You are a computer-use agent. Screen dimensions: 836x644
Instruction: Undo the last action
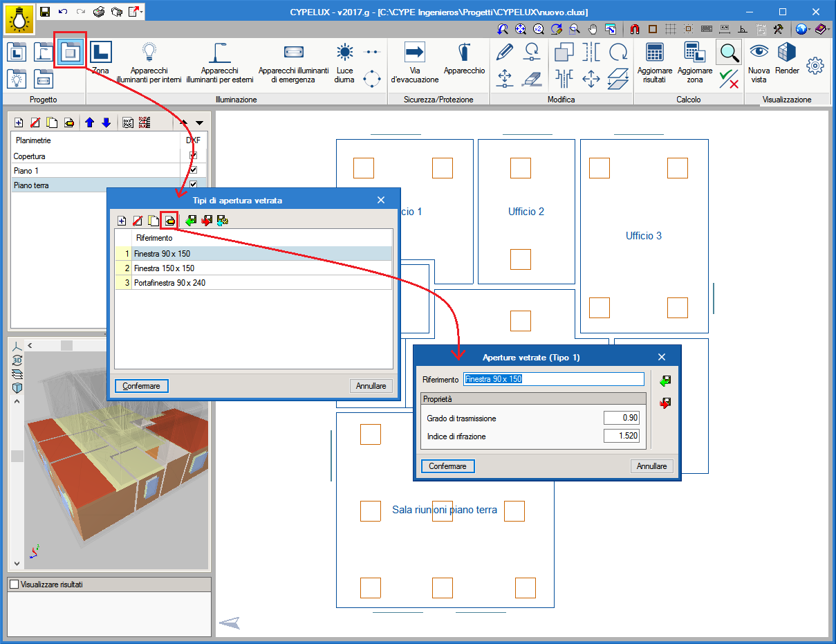click(63, 12)
